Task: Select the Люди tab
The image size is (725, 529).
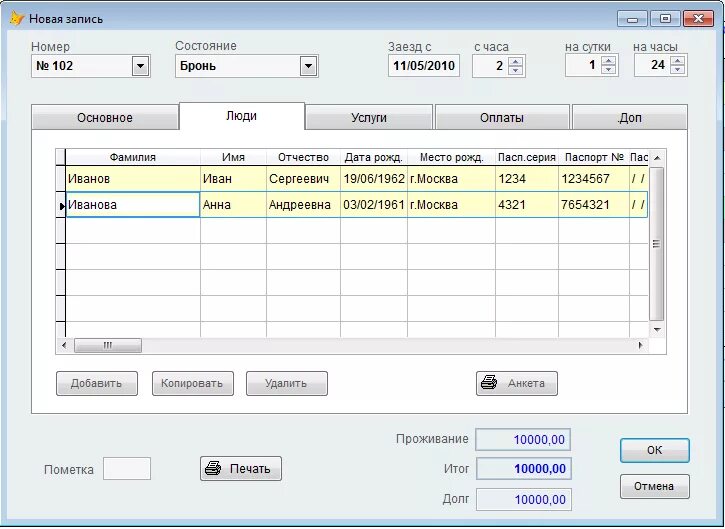Action: tap(242, 116)
